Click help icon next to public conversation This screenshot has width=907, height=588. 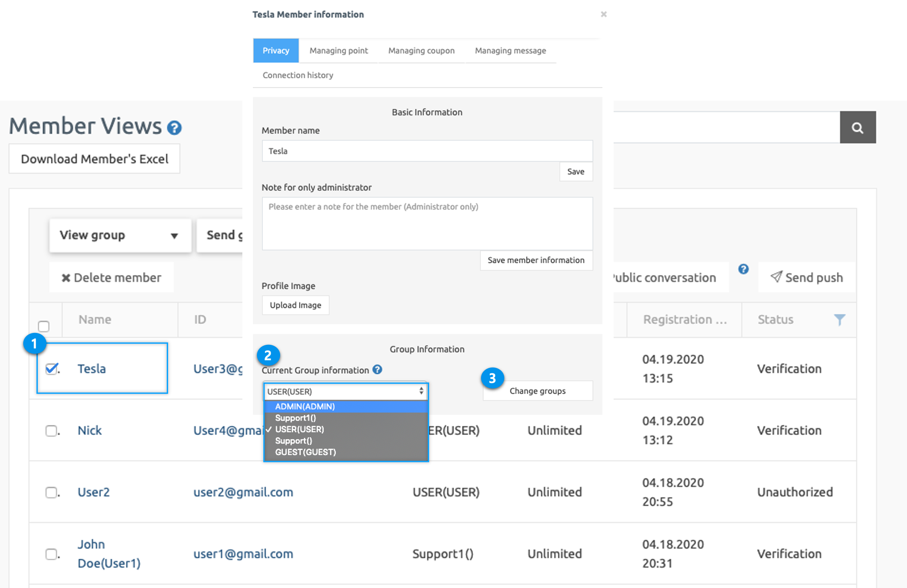pos(743,269)
